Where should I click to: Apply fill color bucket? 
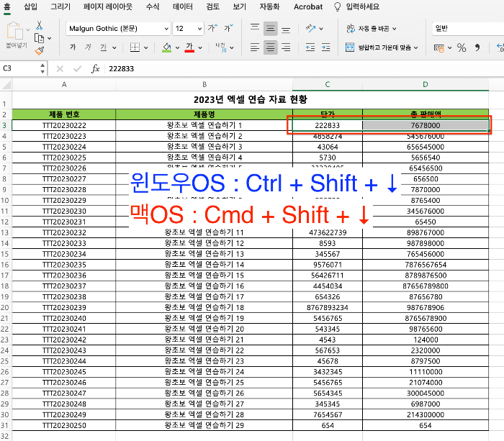click(166, 47)
